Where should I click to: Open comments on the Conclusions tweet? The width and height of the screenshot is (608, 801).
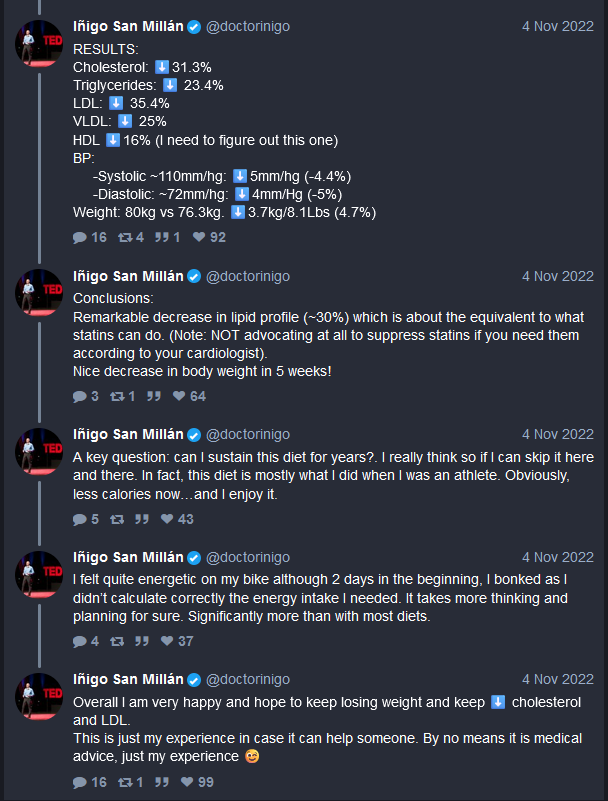(x=85, y=396)
